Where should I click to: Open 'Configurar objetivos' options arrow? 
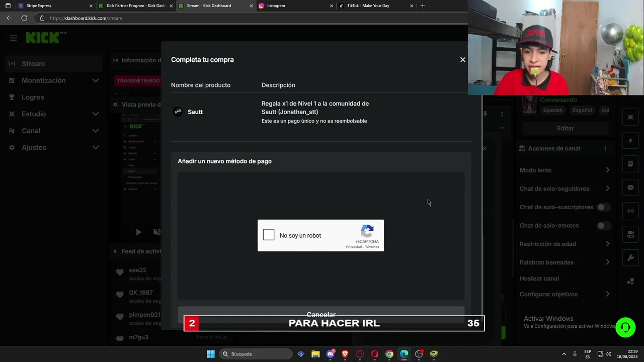607,294
